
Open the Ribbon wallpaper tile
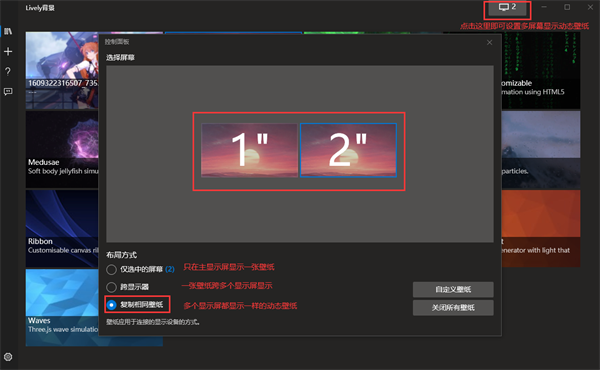point(62,228)
